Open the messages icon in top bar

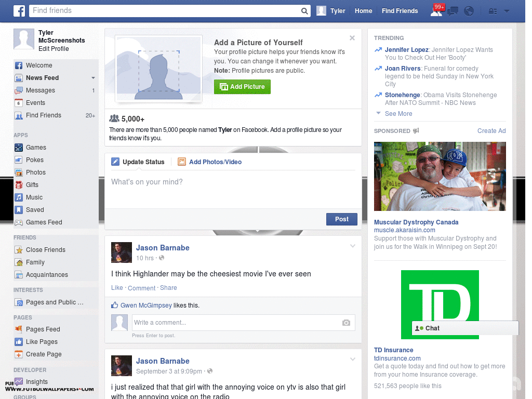pyautogui.click(x=453, y=11)
